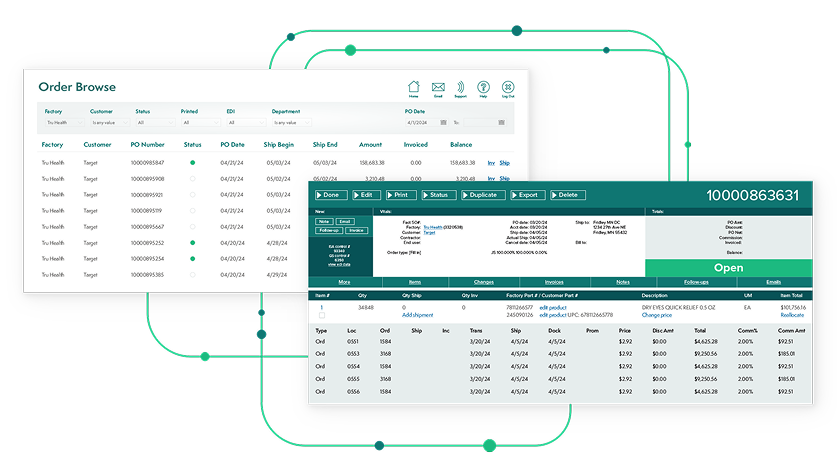Select the Loc 0553 allocation row
Viewport: 837px width, 472px height.
(560, 354)
